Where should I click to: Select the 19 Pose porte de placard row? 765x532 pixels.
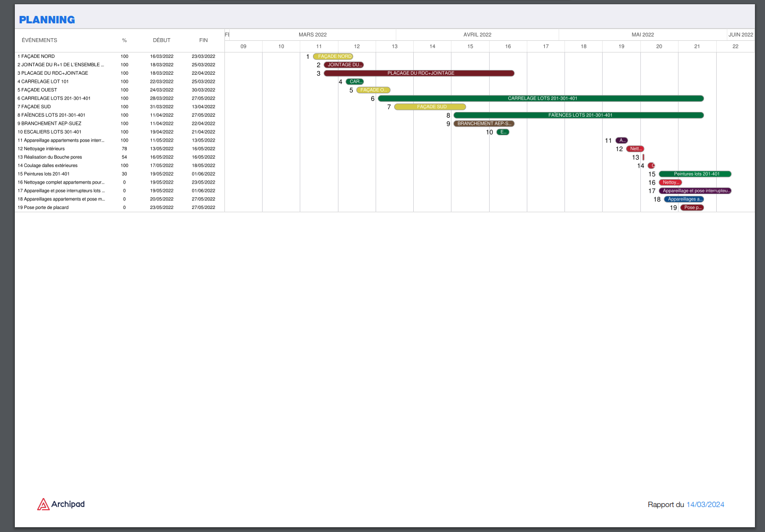click(x=46, y=207)
